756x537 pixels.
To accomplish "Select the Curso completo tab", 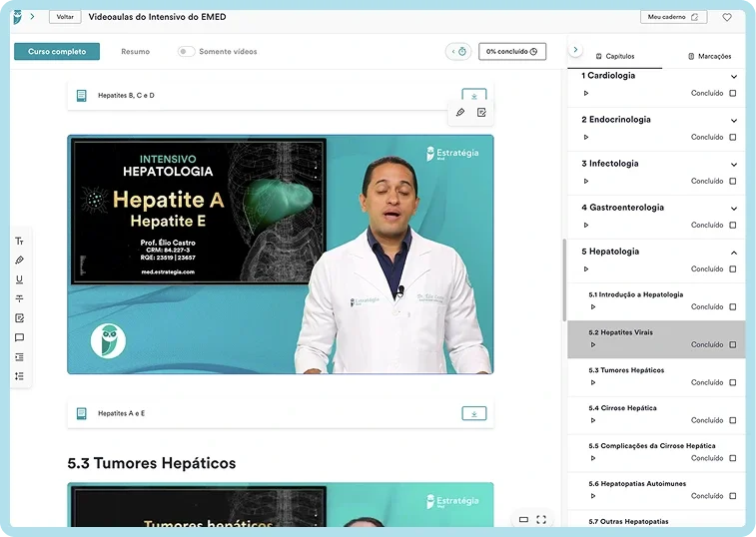I will click(57, 52).
